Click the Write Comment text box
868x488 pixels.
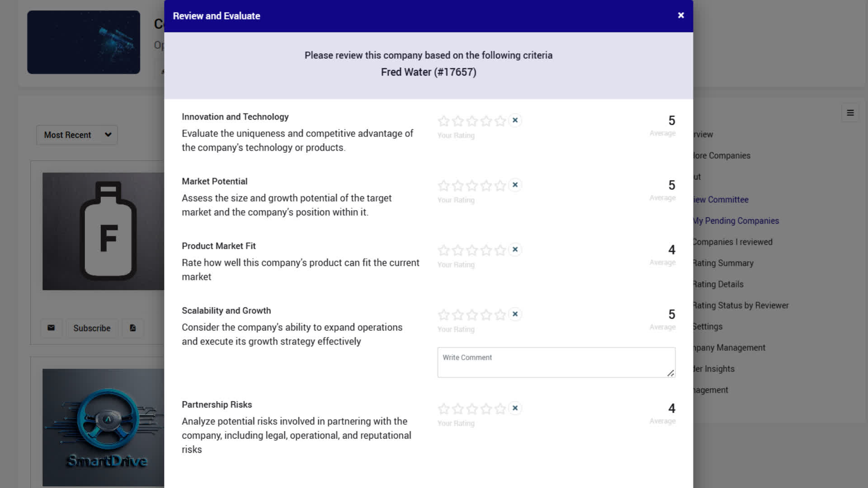pos(556,362)
